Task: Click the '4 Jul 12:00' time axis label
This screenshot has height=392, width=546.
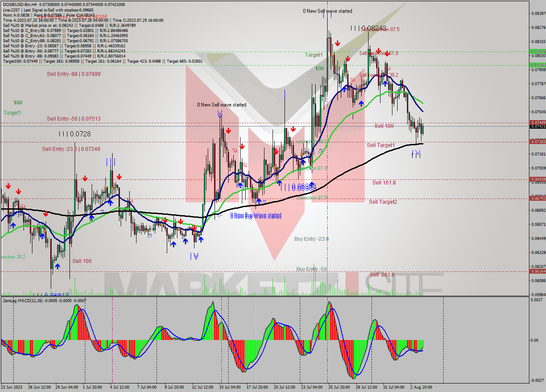Action: pos(119,387)
